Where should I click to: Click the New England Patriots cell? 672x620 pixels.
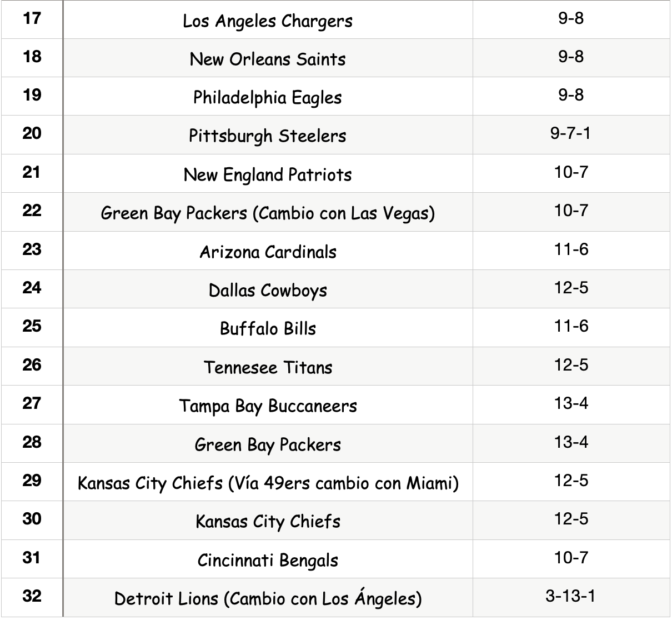(268, 175)
